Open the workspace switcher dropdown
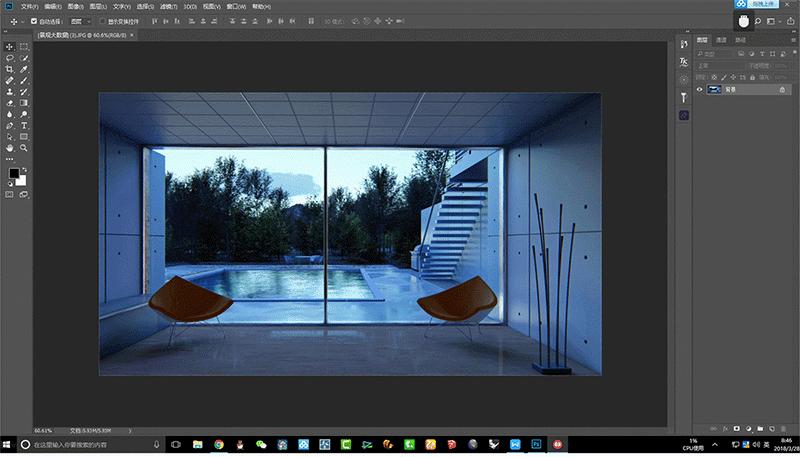 [x=773, y=20]
